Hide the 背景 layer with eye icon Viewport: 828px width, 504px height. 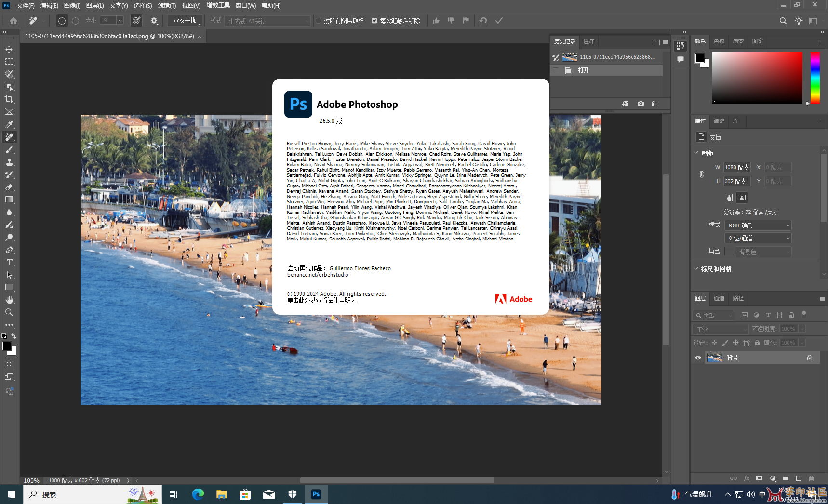click(698, 358)
